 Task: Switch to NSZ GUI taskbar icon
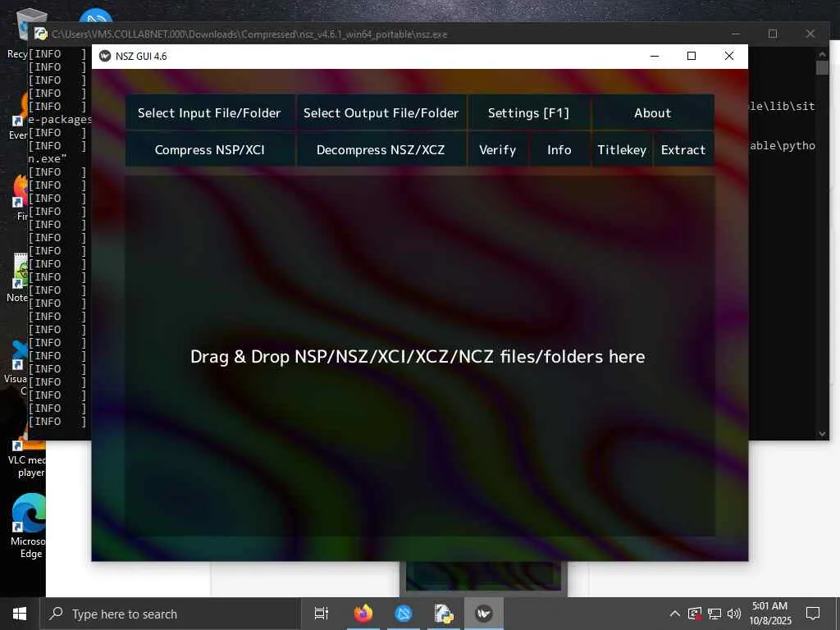point(484,614)
